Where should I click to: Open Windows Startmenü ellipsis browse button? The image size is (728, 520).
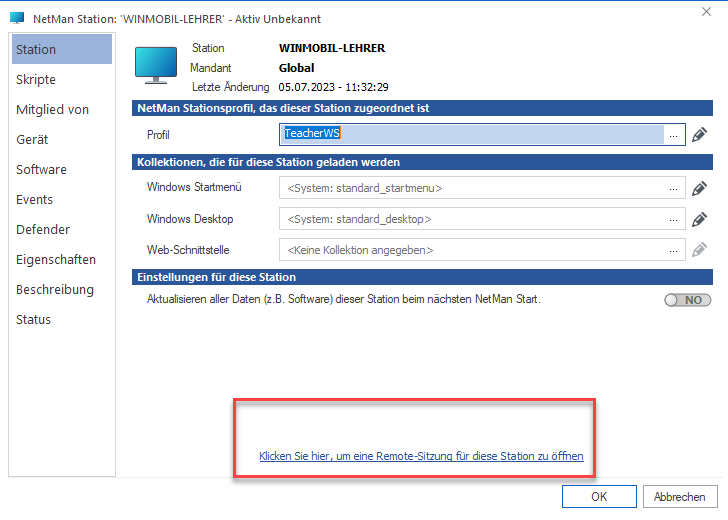tap(673, 188)
